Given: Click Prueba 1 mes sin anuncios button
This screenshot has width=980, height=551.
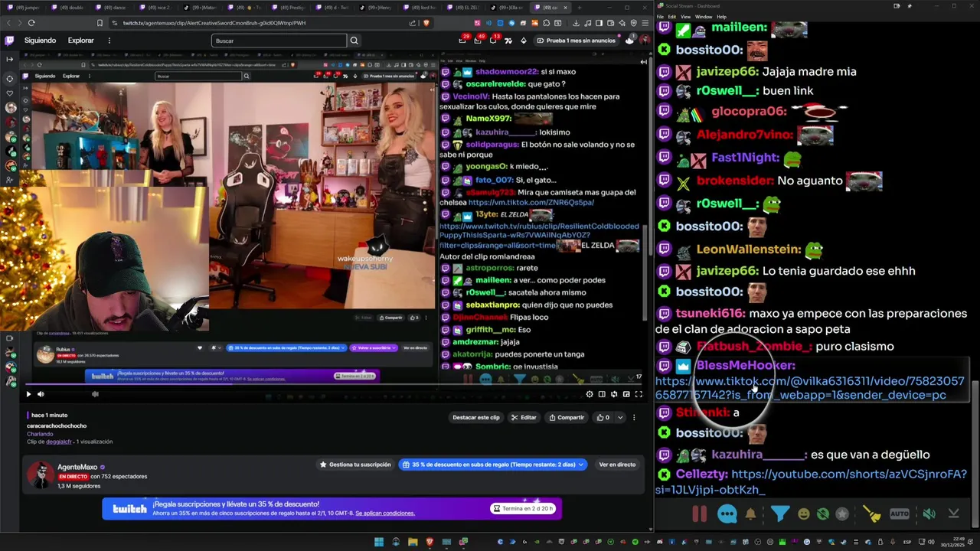Looking at the screenshot, I should tap(577, 41).
